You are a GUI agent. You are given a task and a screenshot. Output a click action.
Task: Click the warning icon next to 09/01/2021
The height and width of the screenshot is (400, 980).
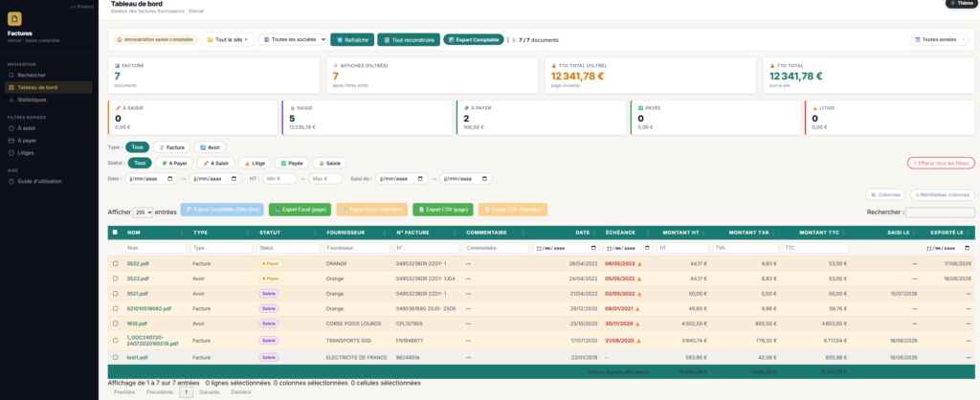coord(639,308)
